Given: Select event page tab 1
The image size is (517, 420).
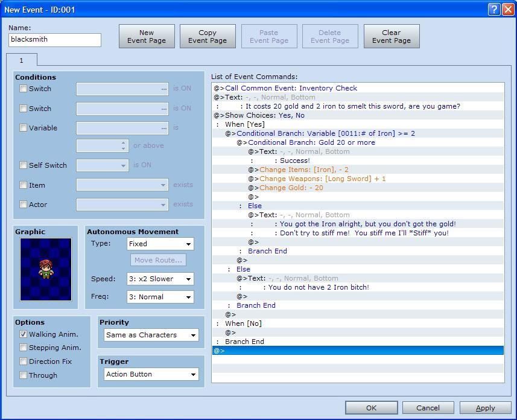Looking at the screenshot, I should point(22,60).
